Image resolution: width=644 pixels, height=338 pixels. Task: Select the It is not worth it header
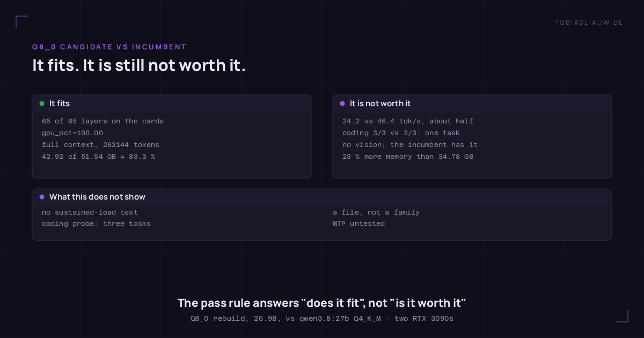point(472,104)
